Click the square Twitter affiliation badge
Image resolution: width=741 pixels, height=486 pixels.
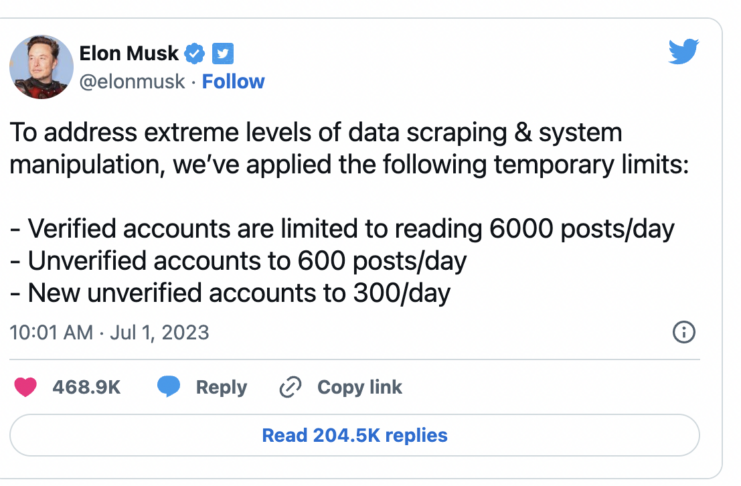tap(223, 54)
